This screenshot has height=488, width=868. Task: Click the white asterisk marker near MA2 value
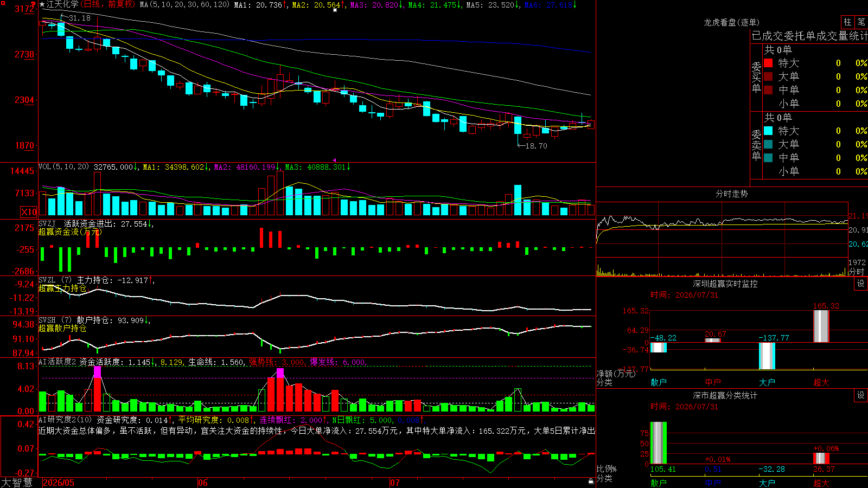click(335, 10)
